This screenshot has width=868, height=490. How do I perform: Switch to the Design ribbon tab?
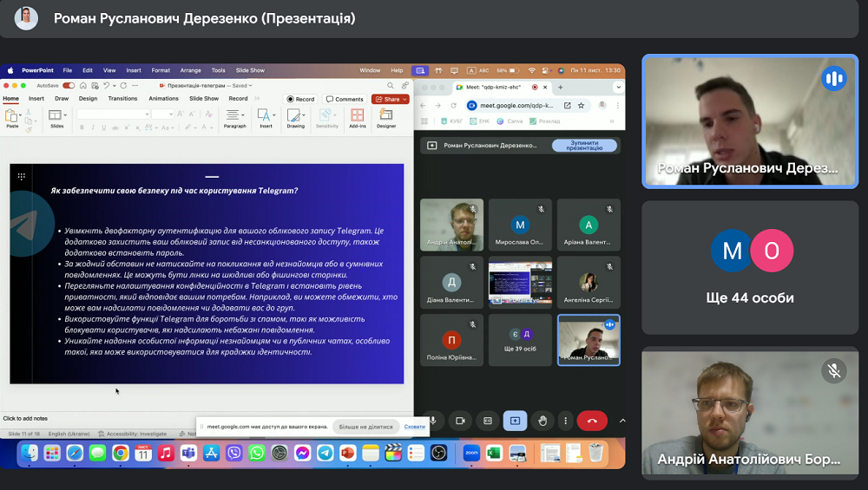coord(88,99)
